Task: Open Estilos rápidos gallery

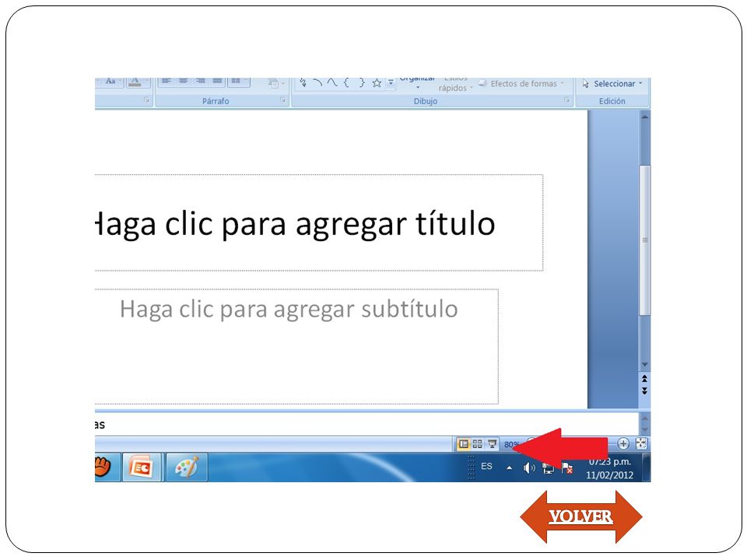Action: pos(455,84)
